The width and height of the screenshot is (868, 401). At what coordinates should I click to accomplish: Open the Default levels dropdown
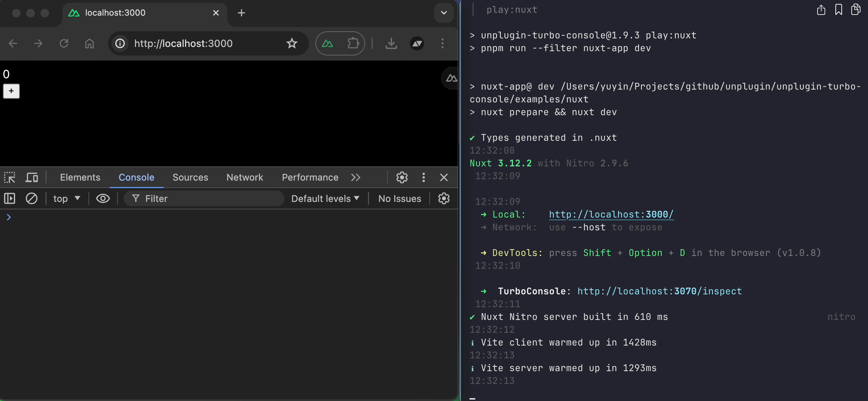click(325, 198)
